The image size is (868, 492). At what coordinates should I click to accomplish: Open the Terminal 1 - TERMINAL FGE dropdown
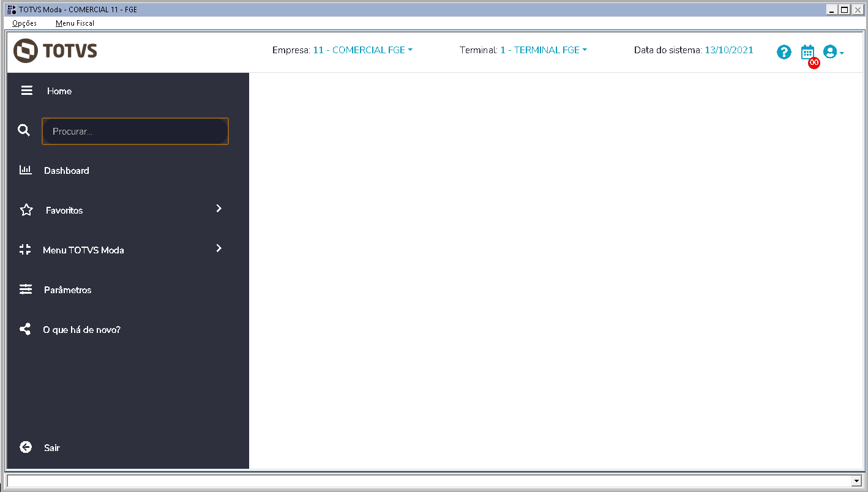[x=544, y=50]
